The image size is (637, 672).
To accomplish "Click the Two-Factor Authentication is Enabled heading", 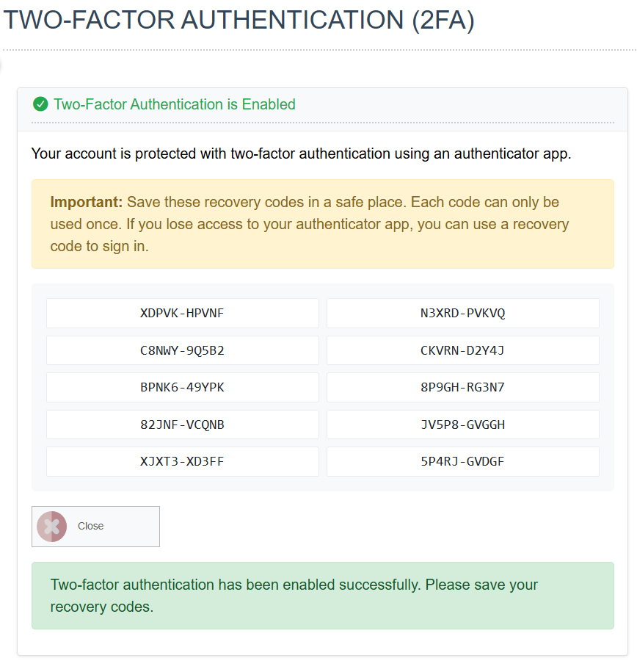I will pos(175,104).
